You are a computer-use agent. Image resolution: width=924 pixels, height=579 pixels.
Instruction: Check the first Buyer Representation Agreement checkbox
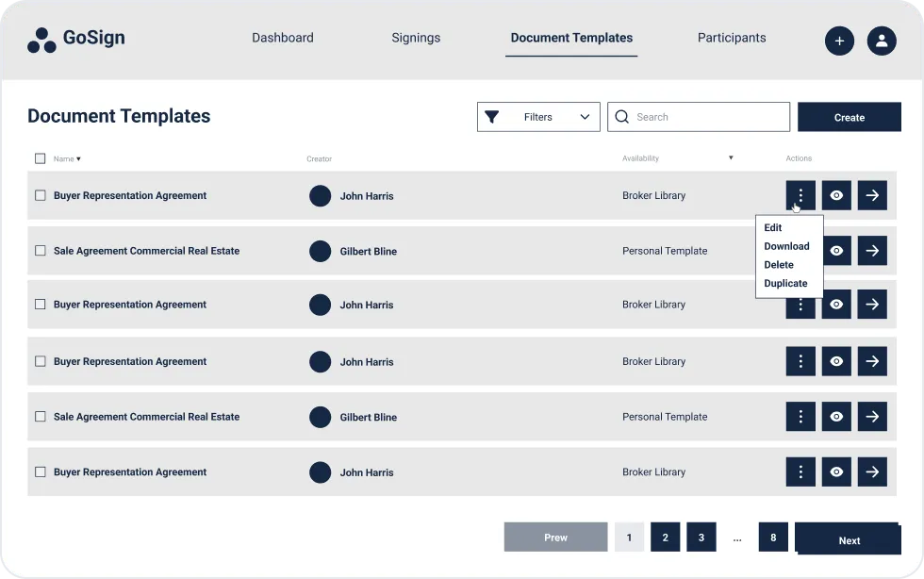[x=40, y=195]
